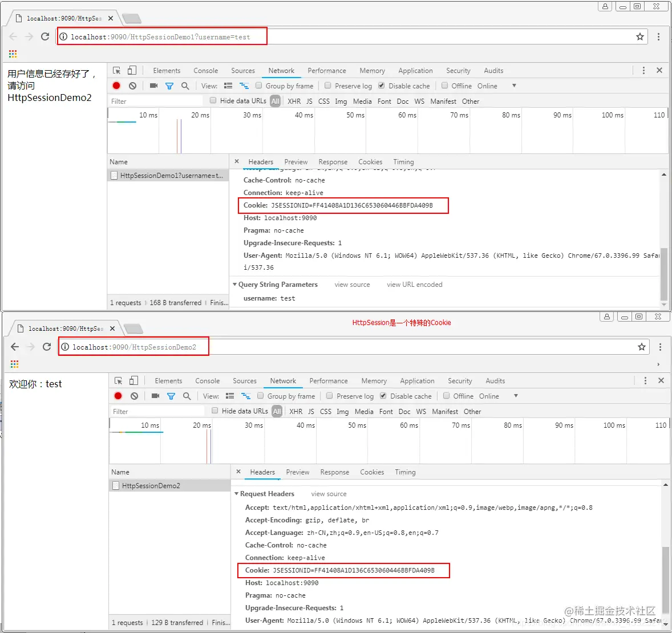Open the DevTools customize menu in the top window
The width and height of the screenshot is (672, 633).
[x=643, y=70]
